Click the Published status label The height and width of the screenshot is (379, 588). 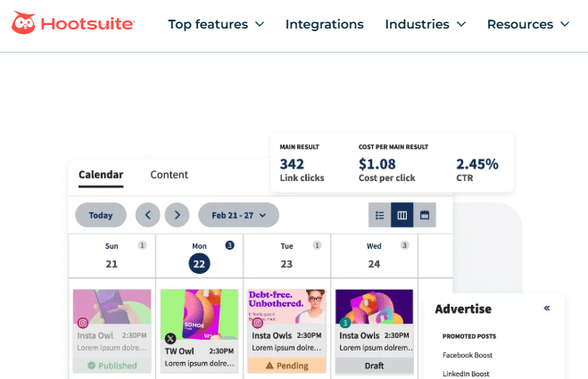112,366
